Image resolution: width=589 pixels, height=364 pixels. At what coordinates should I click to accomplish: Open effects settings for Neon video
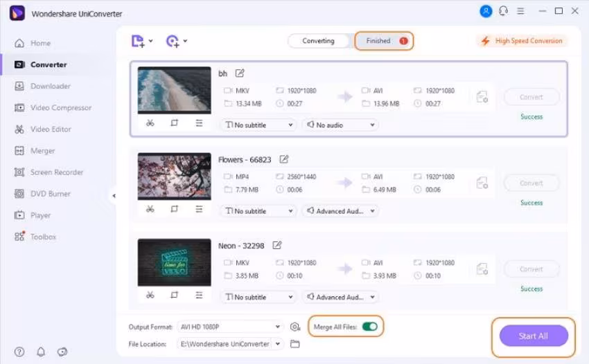[x=199, y=295]
